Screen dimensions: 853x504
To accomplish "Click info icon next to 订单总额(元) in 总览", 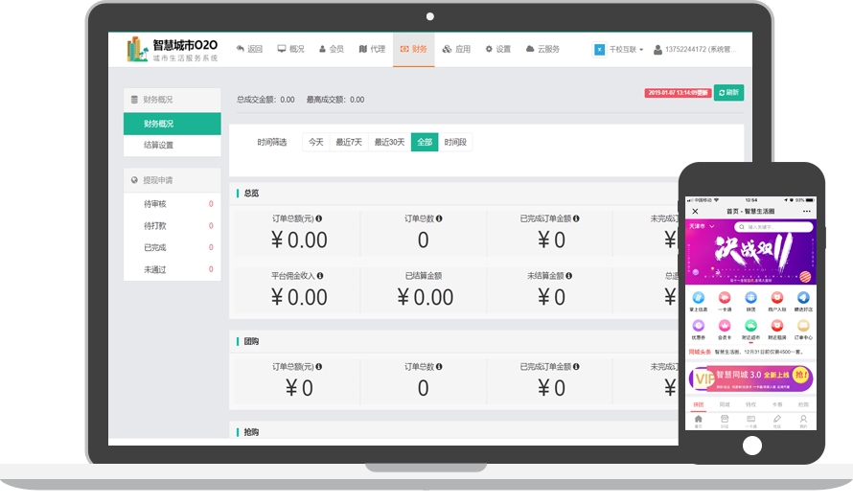I will click(x=319, y=218).
